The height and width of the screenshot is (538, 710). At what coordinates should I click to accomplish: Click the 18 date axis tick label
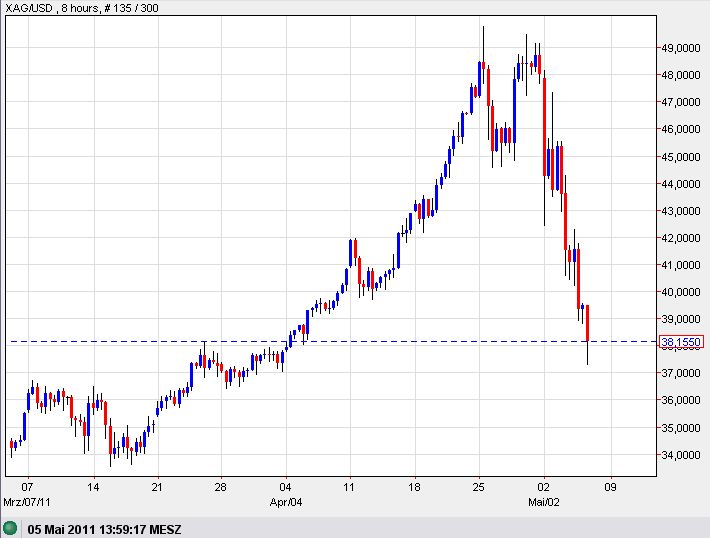[x=414, y=487]
